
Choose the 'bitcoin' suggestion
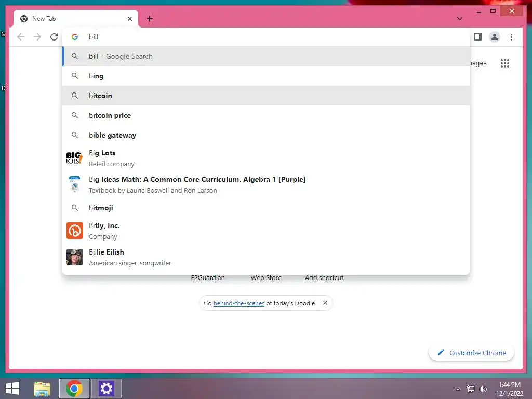[267, 96]
